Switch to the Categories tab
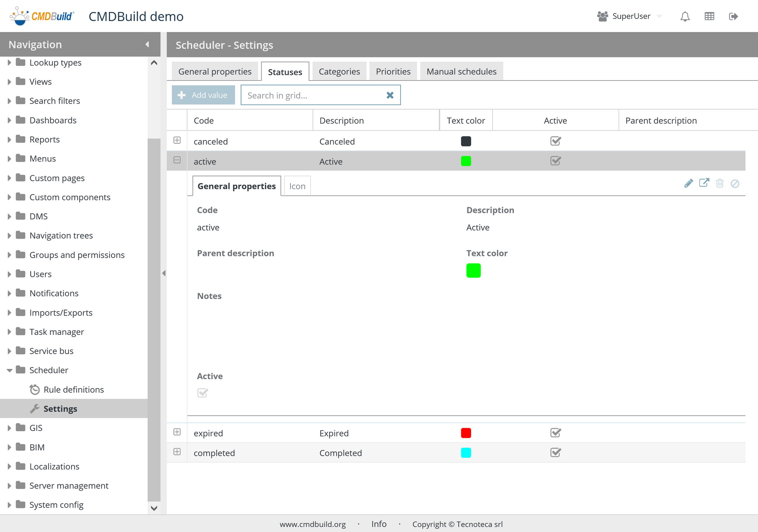 coord(339,71)
